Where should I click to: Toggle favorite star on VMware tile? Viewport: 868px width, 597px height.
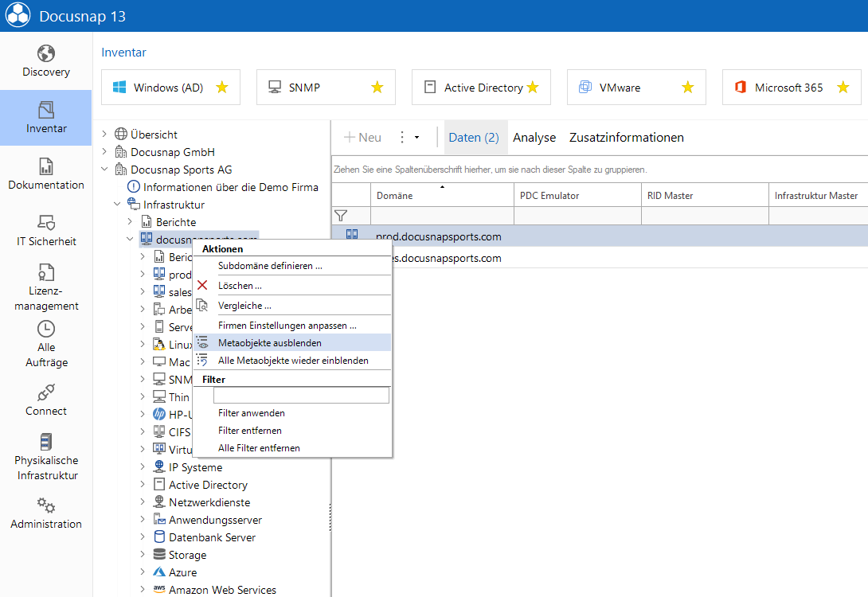(687, 88)
